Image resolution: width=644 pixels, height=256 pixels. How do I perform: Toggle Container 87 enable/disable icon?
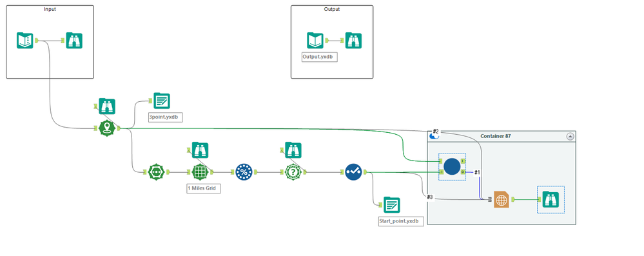pyautogui.click(x=434, y=136)
